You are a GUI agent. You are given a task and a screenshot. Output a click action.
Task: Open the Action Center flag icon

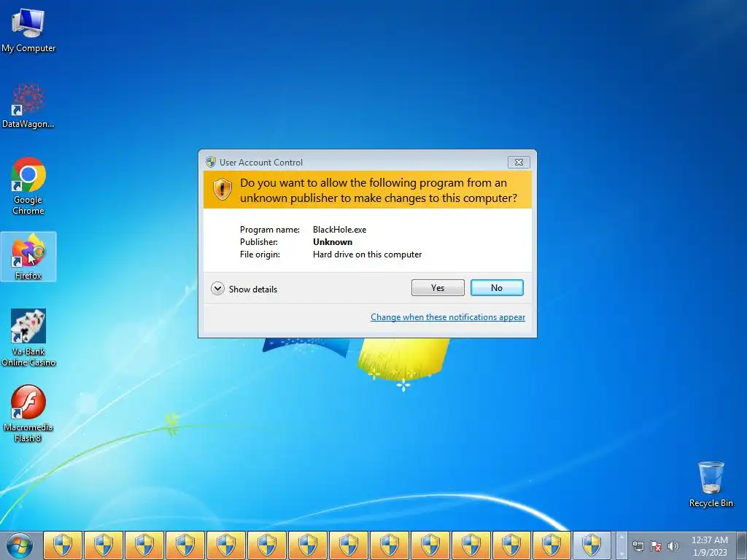(x=656, y=545)
